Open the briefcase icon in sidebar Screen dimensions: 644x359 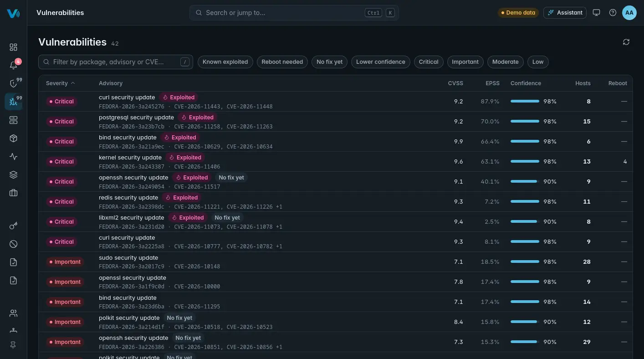coord(13,193)
